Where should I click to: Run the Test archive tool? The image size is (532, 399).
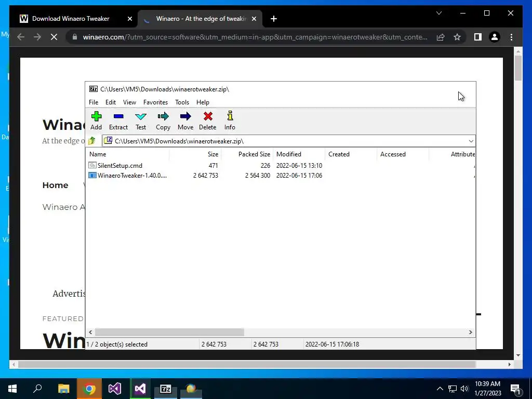[141, 121]
